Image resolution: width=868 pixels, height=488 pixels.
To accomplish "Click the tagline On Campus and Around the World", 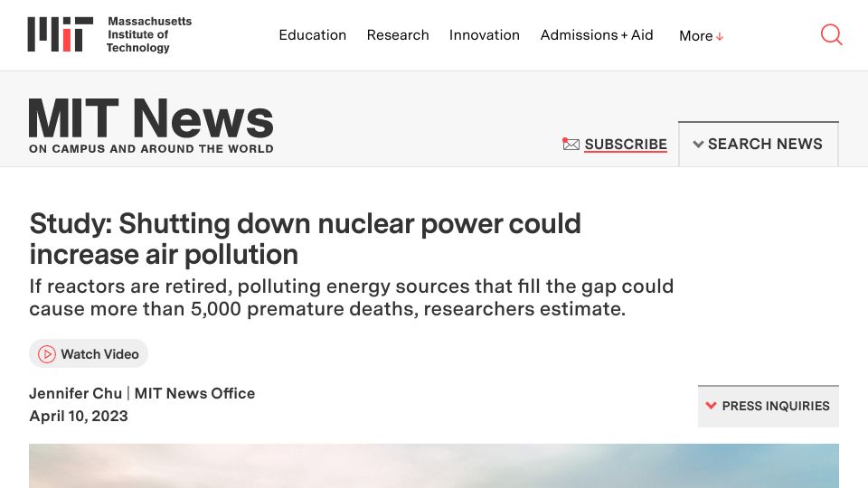I will pos(151,149).
